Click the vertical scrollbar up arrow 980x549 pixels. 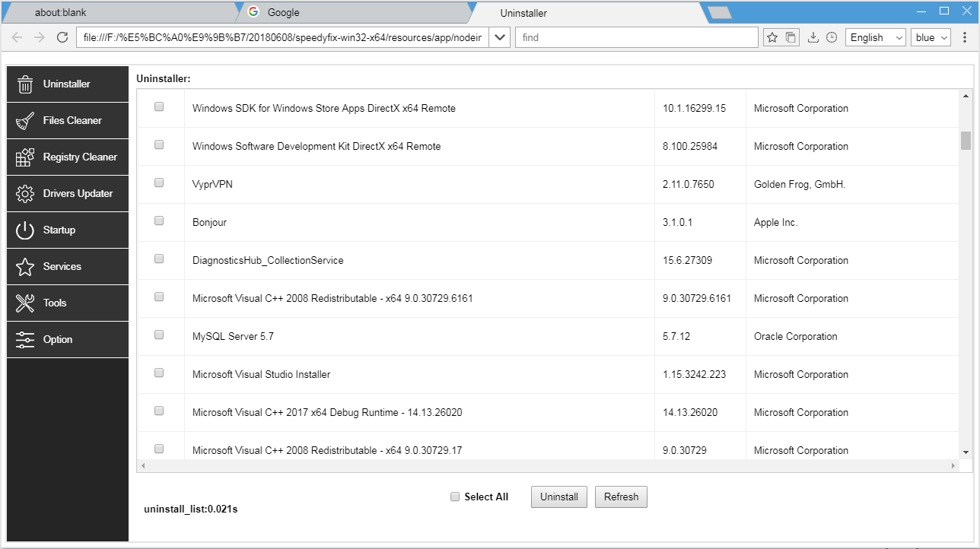click(x=966, y=95)
